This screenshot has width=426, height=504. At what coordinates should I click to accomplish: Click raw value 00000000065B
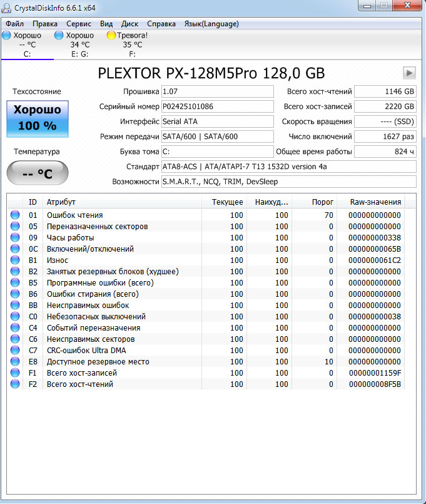[x=375, y=249]
